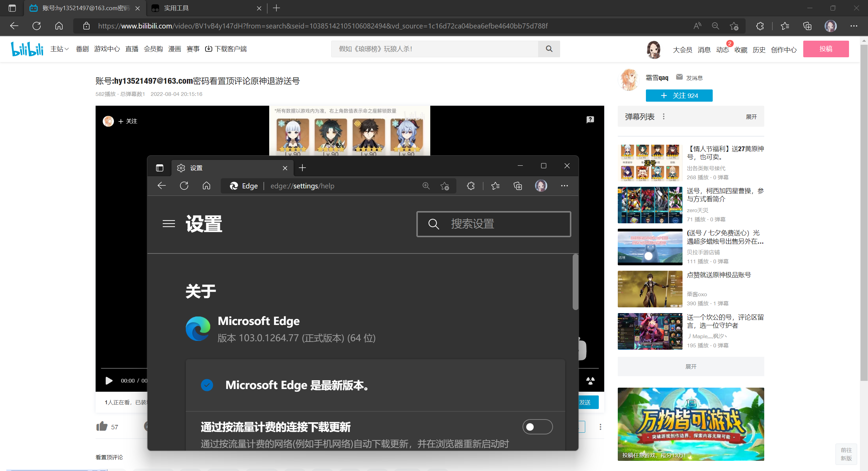Open collections icon in bilibili browser toolbar
This screenshot has width=868, height=471.
point(807,26)
